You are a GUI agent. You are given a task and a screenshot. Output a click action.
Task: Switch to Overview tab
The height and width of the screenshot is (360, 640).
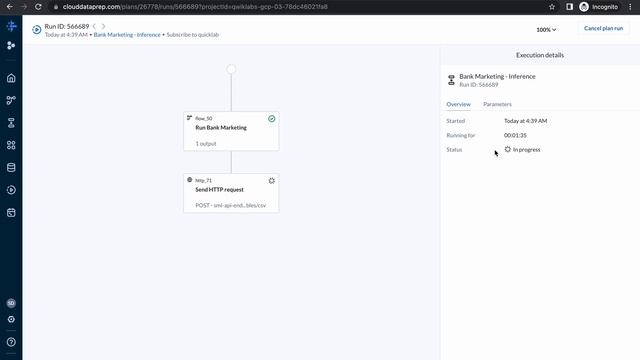(458, 104)
